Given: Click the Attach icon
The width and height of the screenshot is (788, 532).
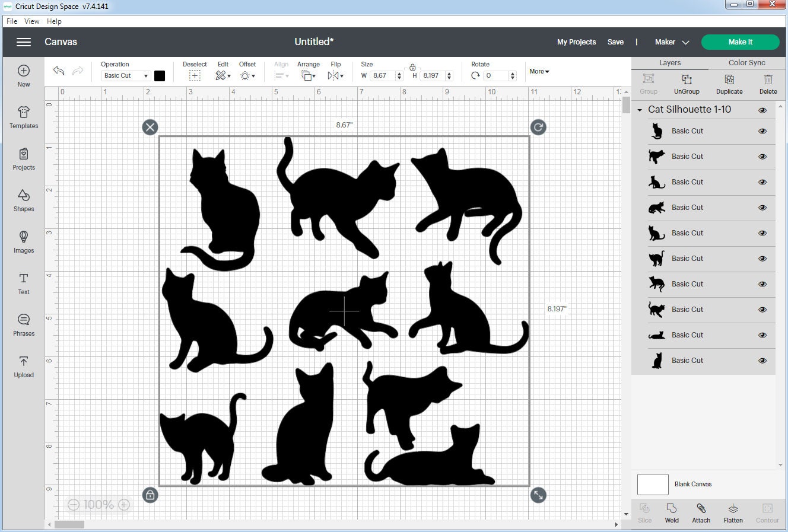Looking at the screenshot, I should pos(701,512).
